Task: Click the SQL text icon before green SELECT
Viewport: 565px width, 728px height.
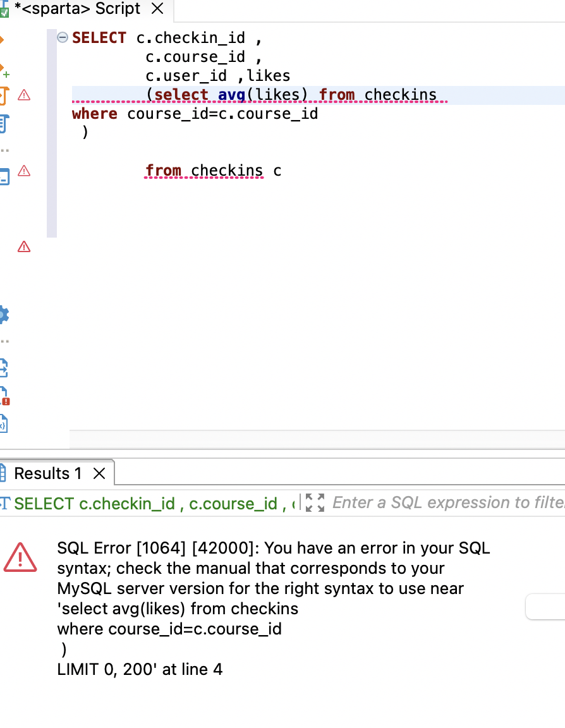Action: coord(4,503)
